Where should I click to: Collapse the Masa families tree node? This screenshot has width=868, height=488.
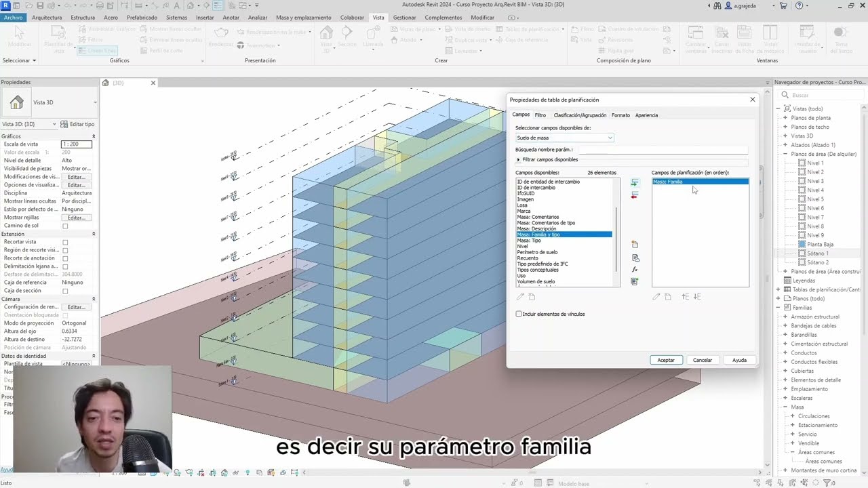click(x=785, y=407)
